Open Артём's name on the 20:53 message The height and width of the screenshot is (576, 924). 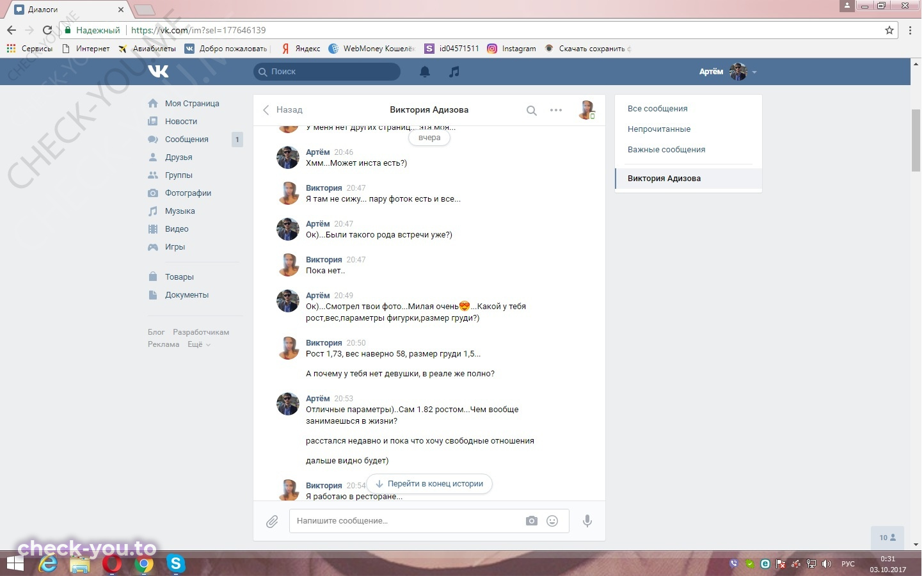[317, 399]
